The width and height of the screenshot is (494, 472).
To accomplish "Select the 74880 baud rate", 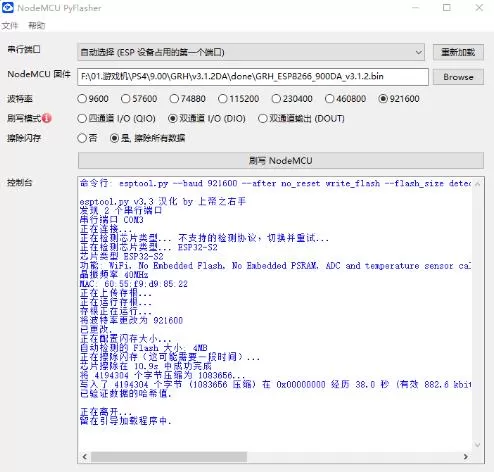I will point(187,99).
